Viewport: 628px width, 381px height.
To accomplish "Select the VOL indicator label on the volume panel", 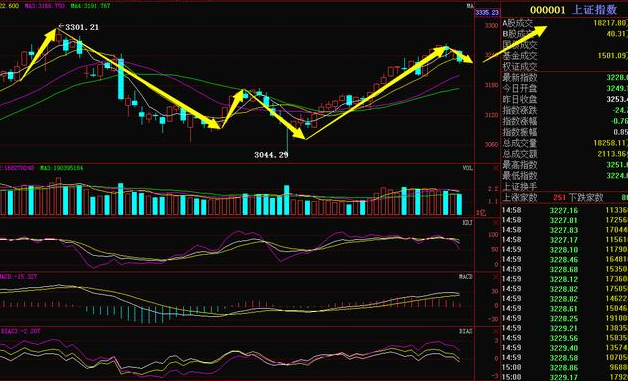I will [x=468, y=168].
